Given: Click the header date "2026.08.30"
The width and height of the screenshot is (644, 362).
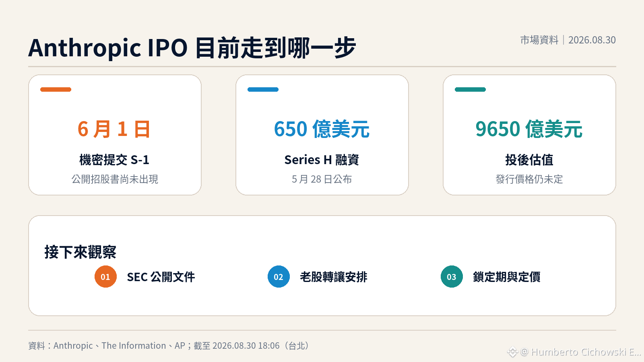Looking at the screenshot, I should [592, 40].
